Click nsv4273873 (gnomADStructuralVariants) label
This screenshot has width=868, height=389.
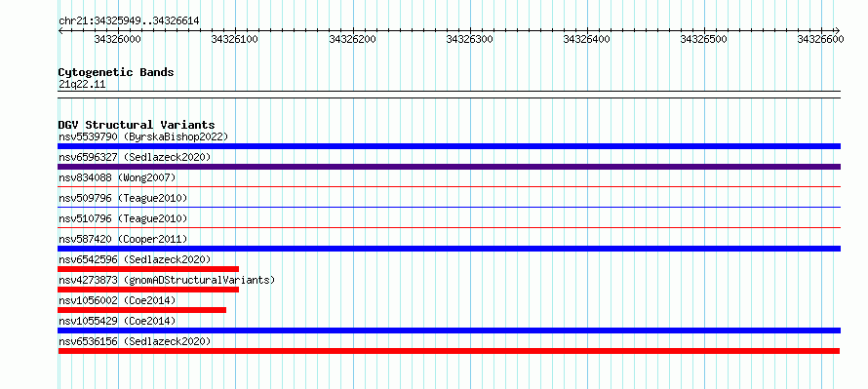(167, 280)
